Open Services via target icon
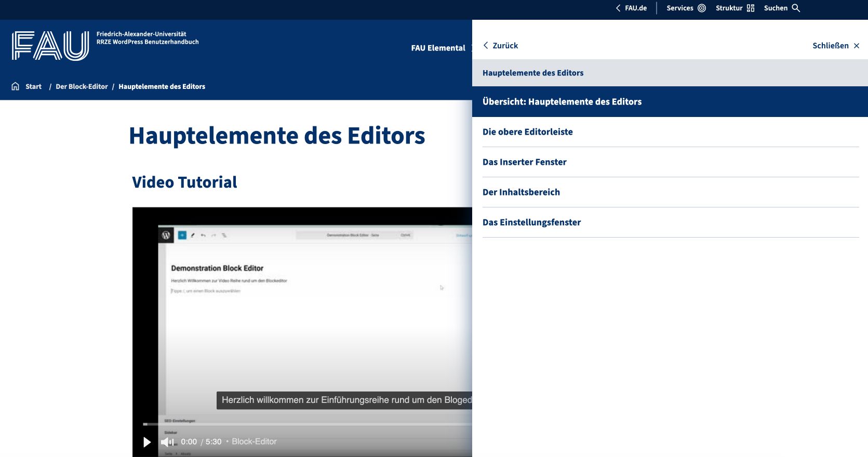 pyautogui.click(x=702, y=8)
